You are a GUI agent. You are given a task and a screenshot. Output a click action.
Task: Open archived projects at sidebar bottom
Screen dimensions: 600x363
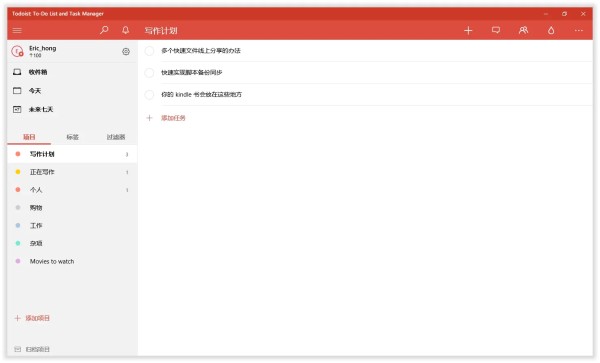32,349
